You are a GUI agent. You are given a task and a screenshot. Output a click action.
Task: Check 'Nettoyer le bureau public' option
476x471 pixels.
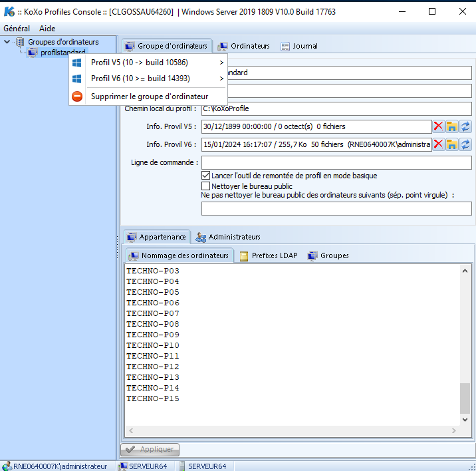[206, 186]
